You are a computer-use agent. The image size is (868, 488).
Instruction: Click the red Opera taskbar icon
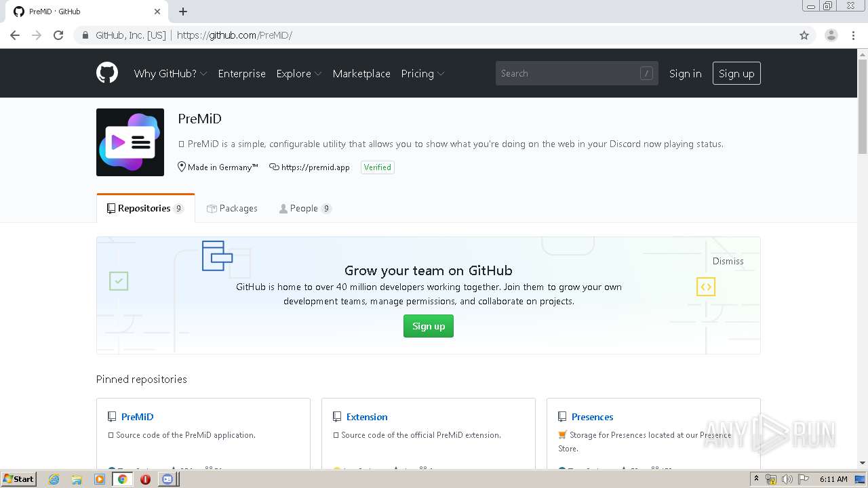point(145,479)
